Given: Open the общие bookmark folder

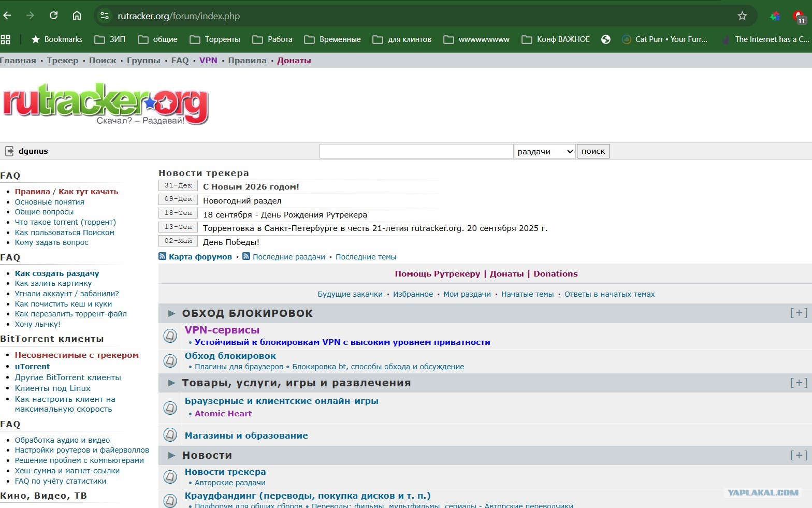Looking at the screenshot, I should coord(157,39).
